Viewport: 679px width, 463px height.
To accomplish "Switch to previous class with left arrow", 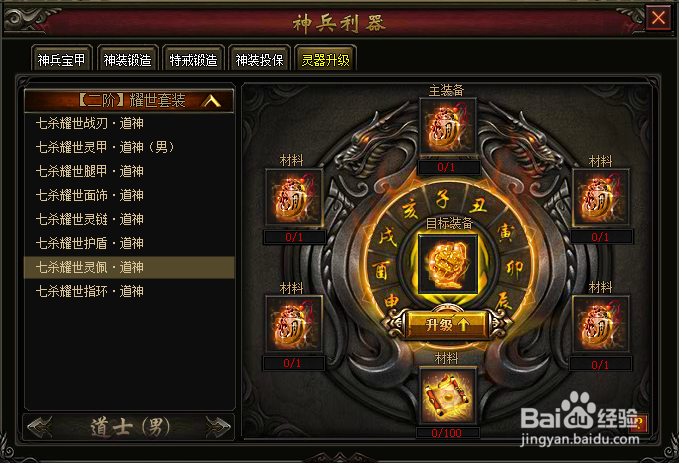I will [x=40, y=427].
